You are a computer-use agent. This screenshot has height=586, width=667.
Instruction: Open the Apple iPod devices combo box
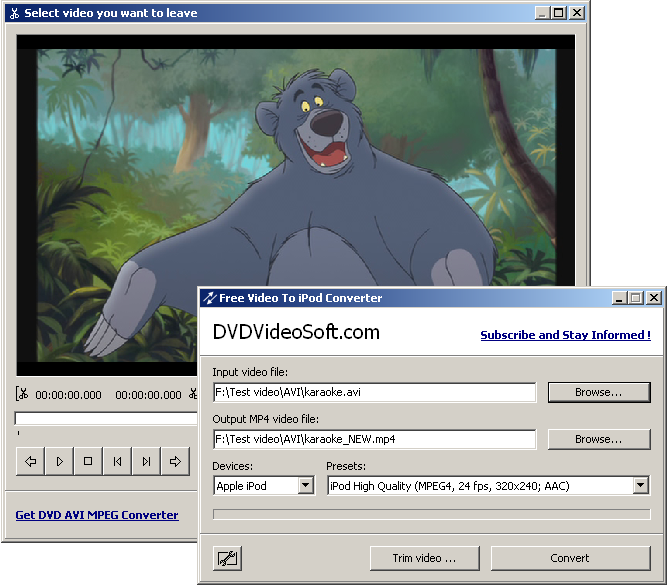264,485
